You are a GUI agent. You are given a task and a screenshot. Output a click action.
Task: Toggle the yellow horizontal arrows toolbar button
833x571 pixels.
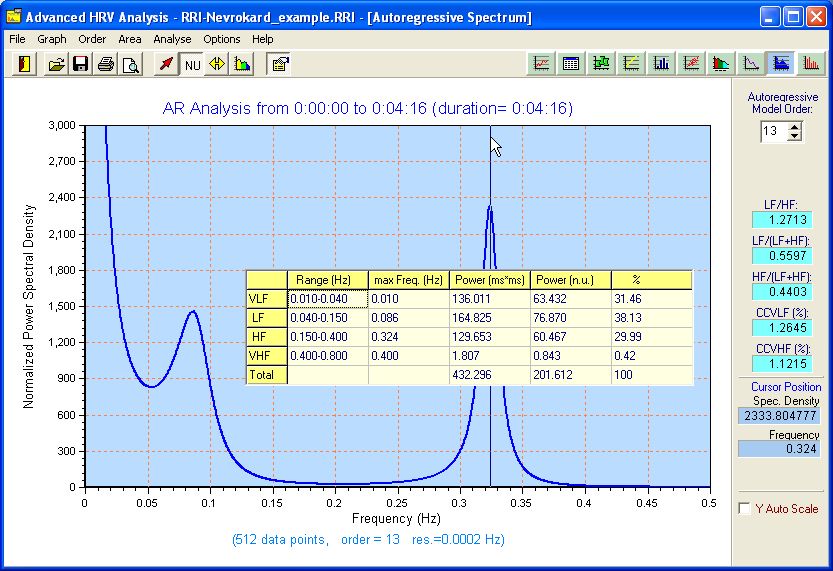(217, 64)
